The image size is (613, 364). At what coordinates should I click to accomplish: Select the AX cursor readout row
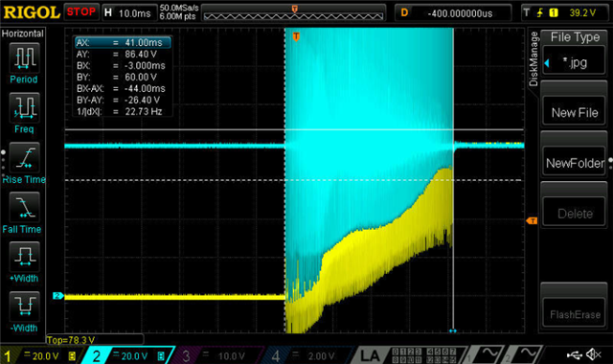pyautogui.click(x=123, y=42)
